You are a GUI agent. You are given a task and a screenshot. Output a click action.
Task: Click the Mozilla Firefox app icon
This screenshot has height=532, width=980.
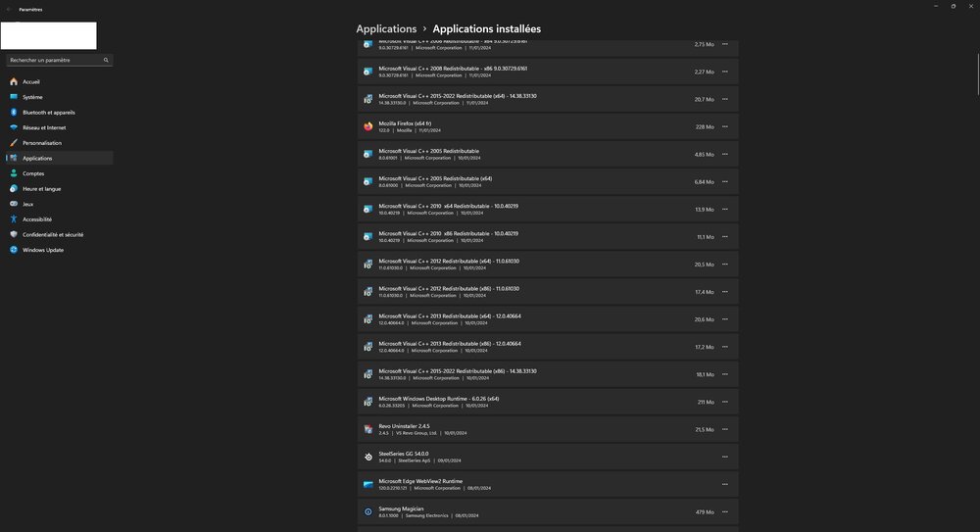coord(368,126)
